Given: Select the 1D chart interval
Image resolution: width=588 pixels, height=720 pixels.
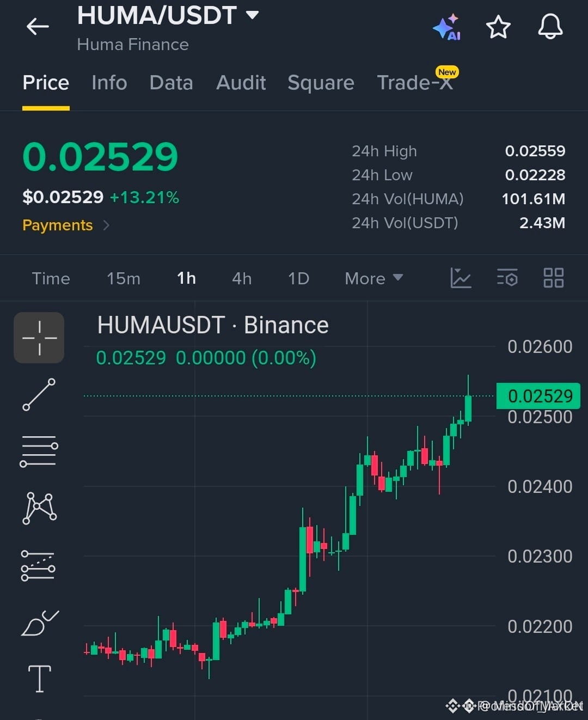Looking at the screenshot, I should click(298, 278).
